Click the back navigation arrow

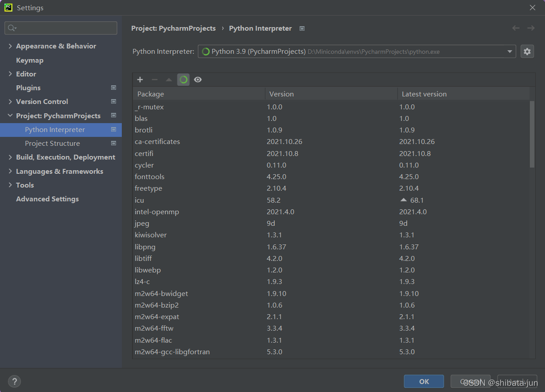(516, 28)
